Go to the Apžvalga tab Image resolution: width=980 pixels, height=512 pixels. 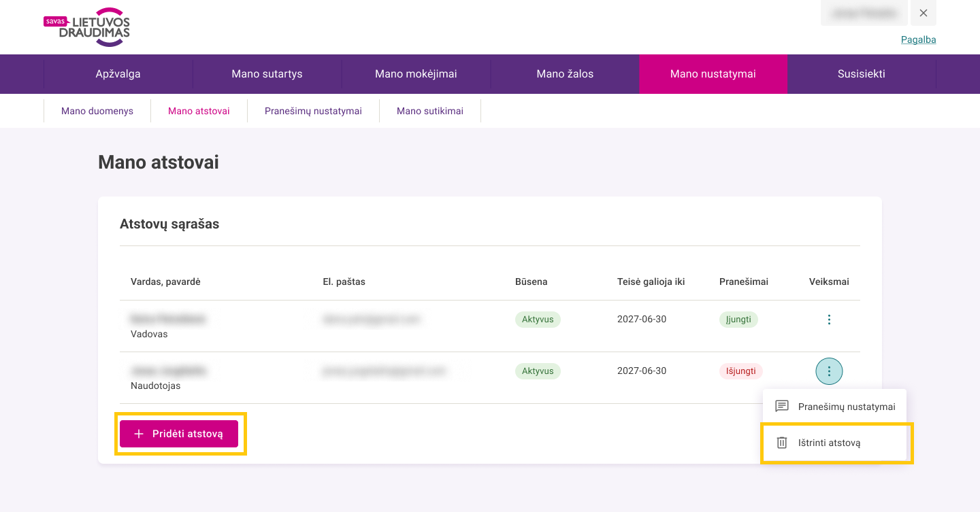pyautogui.click(x=118, y=74)
